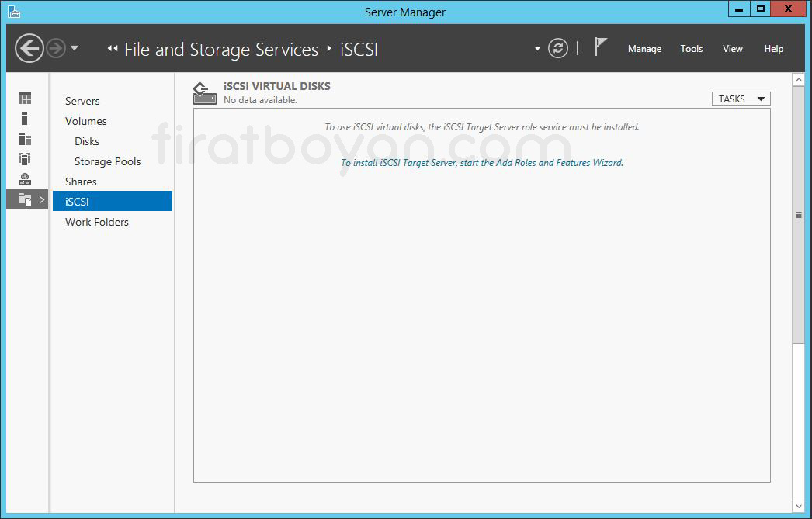Image resolution: width=812 pixels, height=519 pixels.
Task: Maximize the Server Manager window
Action: click(x=760, y=9)
